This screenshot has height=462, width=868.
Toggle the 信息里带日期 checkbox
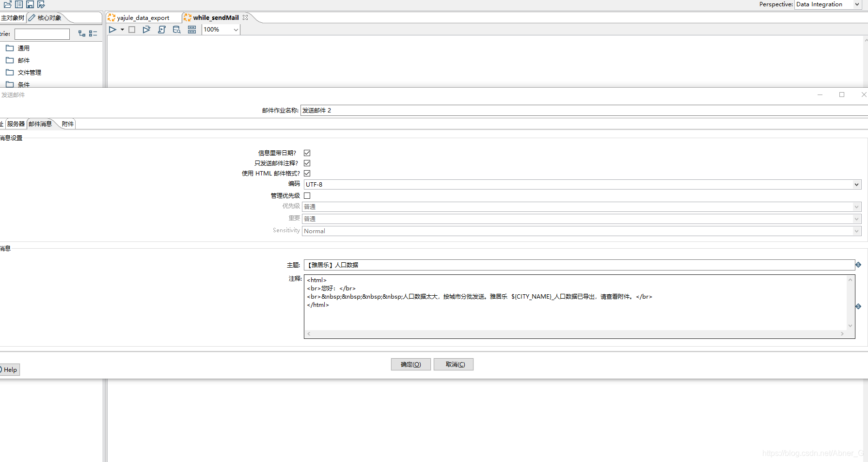click(x=307, y=153)
